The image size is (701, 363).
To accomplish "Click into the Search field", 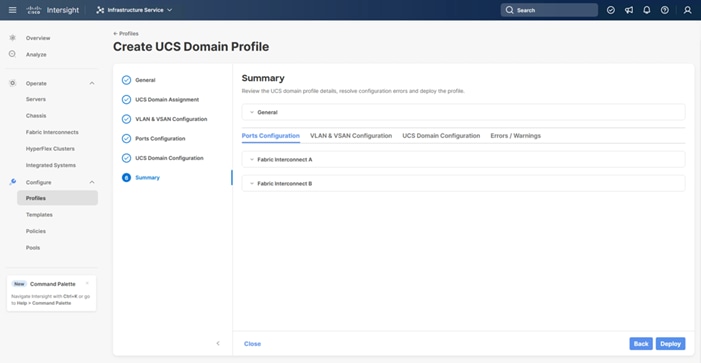I will 549,10.
